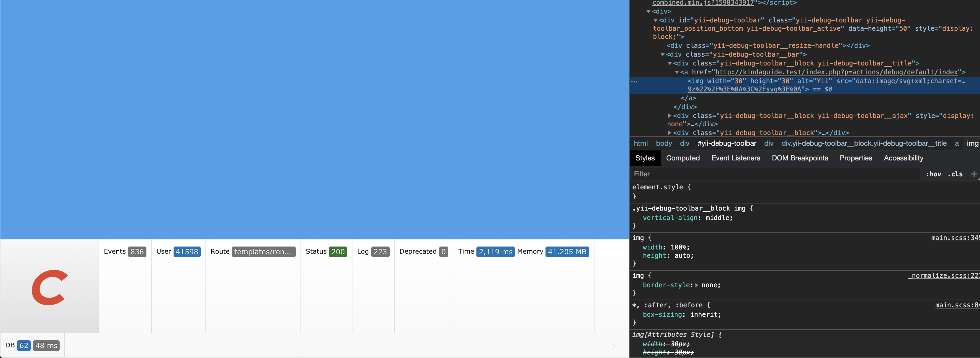Screen dimensions: 980x358
Task: Switch to the Styles tab
Action: tap(645, 158)
